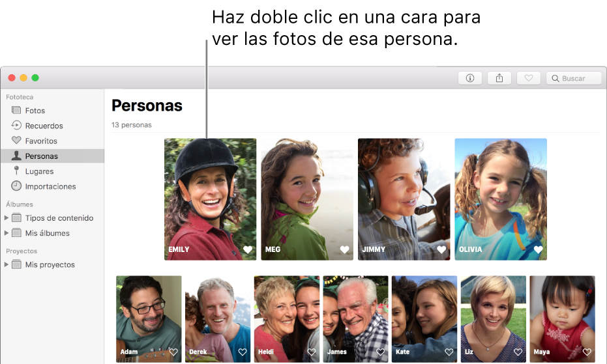The height and width of the screenshot is (364, 607).
Task: Select the Lugares pin icon
Action: tap(16, 171)
